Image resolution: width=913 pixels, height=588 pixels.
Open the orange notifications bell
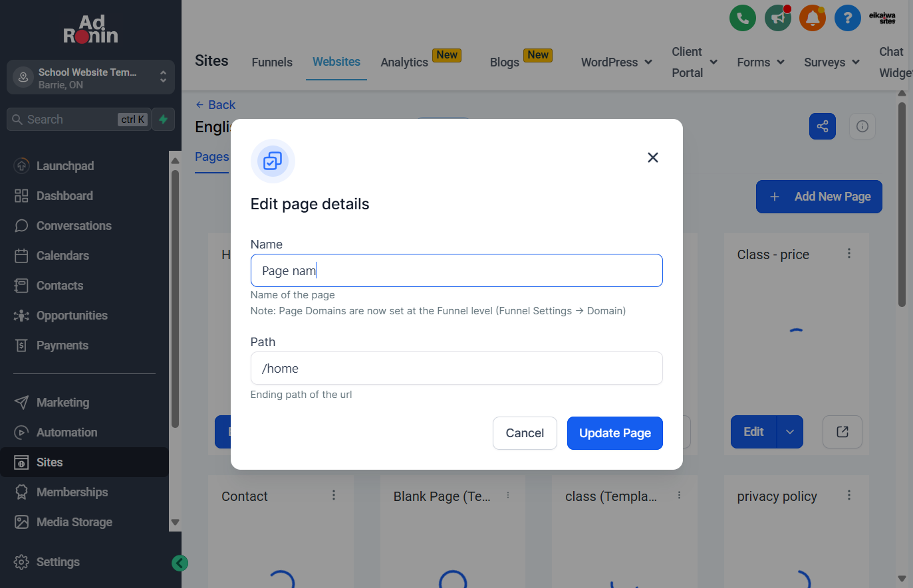(813, 18)
